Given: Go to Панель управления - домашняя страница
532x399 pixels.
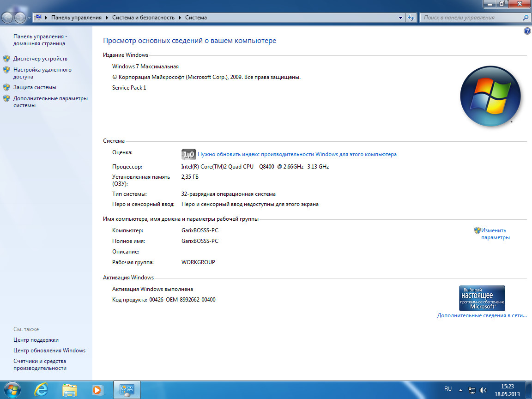Looking at the screenshot, I should click(x=40, y=40).
